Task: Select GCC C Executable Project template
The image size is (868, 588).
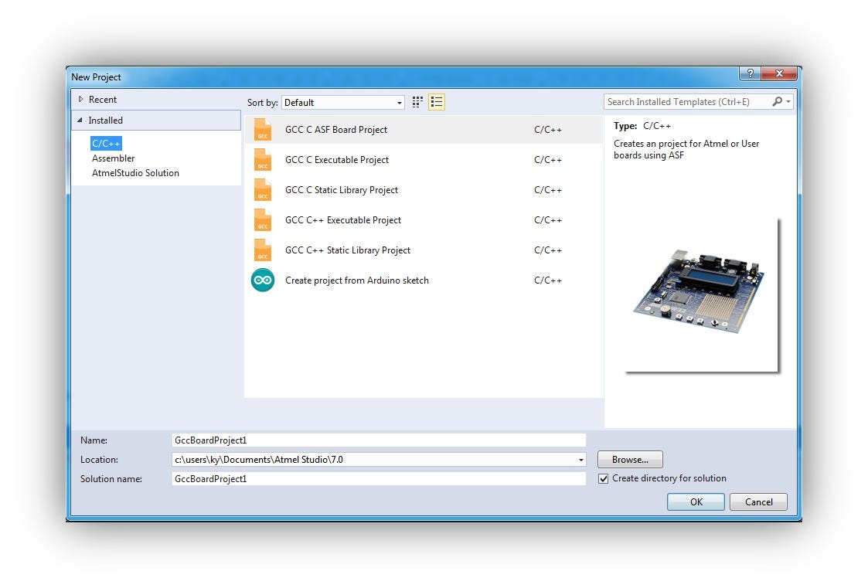Action: point(424,160)
